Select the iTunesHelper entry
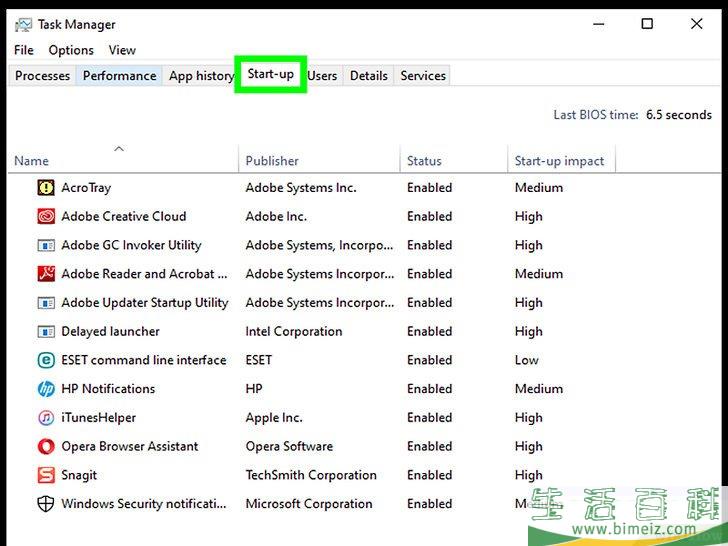The width and height of the screenshot is (728, 546). click(98, 418)
